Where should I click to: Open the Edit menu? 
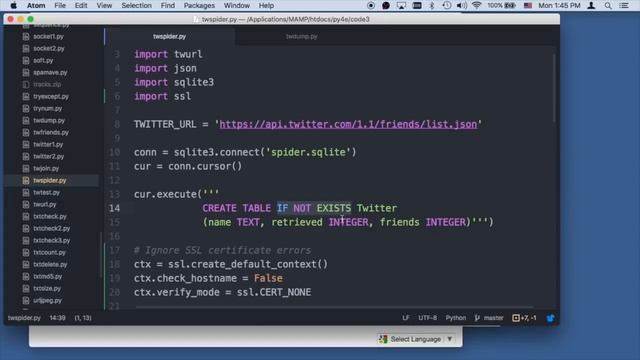[x=81, y=5]
